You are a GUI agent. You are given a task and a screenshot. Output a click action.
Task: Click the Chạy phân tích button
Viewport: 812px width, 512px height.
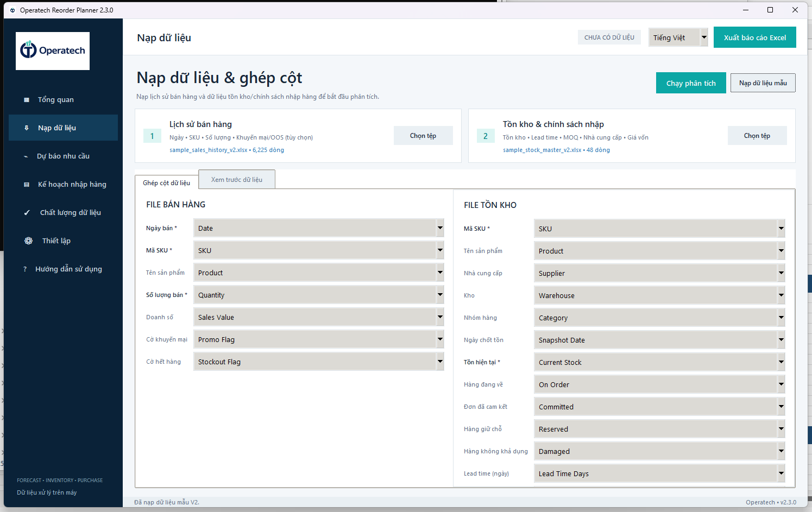(x=691, y=83)
